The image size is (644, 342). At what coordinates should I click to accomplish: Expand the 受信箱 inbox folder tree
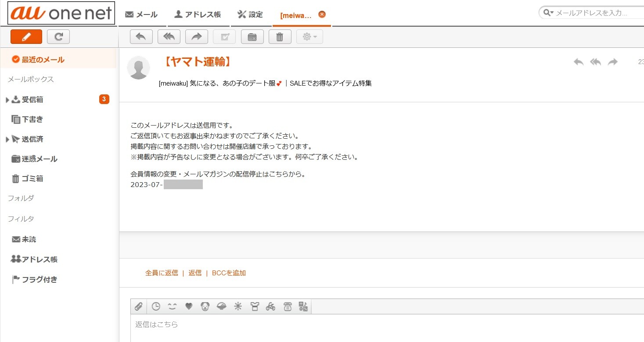click(7, 100)
